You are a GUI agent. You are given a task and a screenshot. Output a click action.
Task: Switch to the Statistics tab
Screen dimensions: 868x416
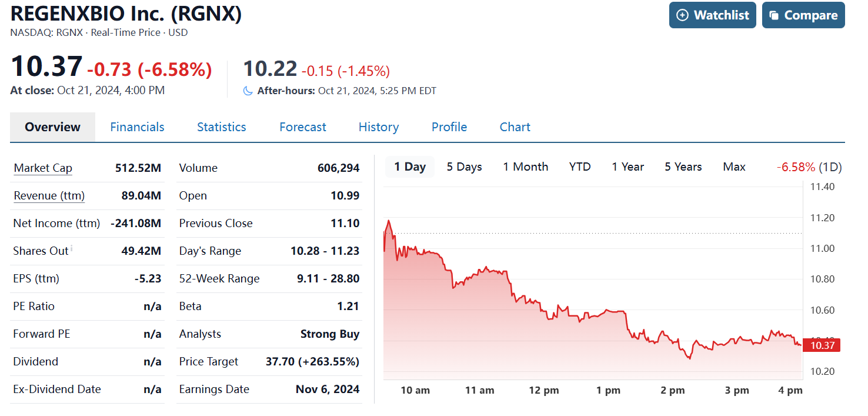[x=221, y=127]
